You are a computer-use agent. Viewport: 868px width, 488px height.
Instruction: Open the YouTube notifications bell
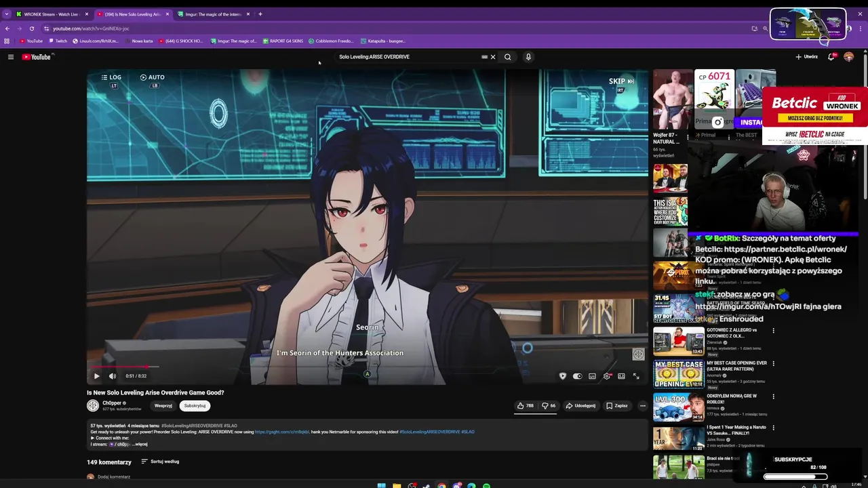tap(831, 57)
